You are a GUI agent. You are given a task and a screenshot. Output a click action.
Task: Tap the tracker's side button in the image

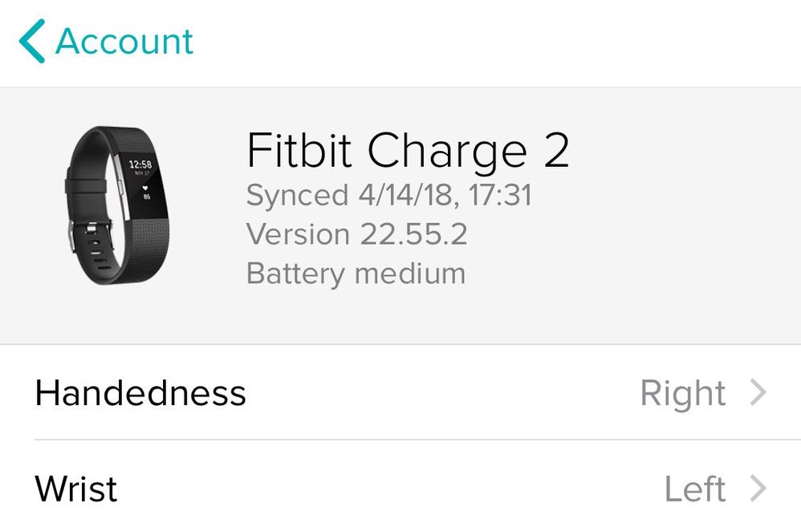click(121, 188)
